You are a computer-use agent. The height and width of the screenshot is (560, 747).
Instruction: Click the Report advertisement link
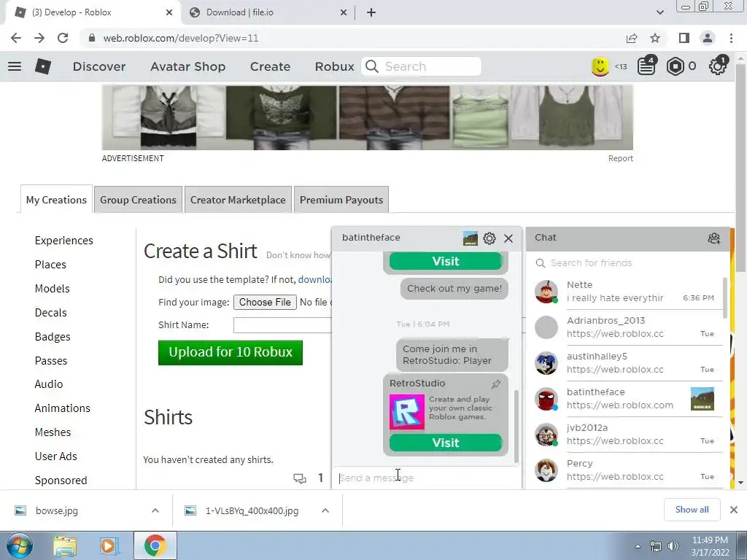tap(620, 158)
